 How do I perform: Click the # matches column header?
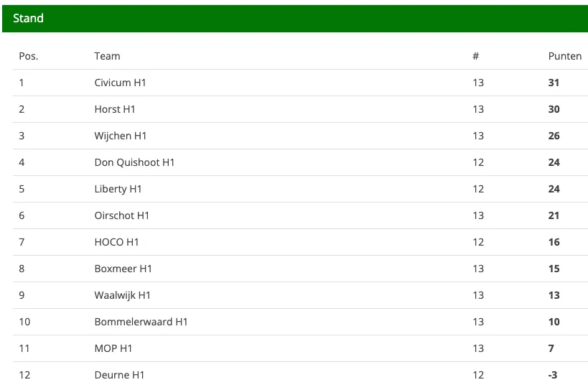[475, 56]
